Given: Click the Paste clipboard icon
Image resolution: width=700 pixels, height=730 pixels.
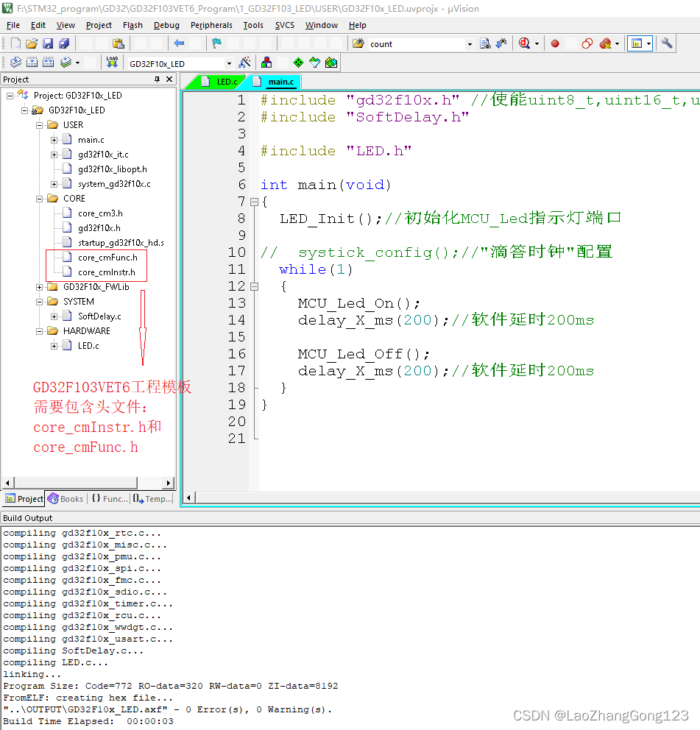Looking at the screenshot, I should pos(119,43).
